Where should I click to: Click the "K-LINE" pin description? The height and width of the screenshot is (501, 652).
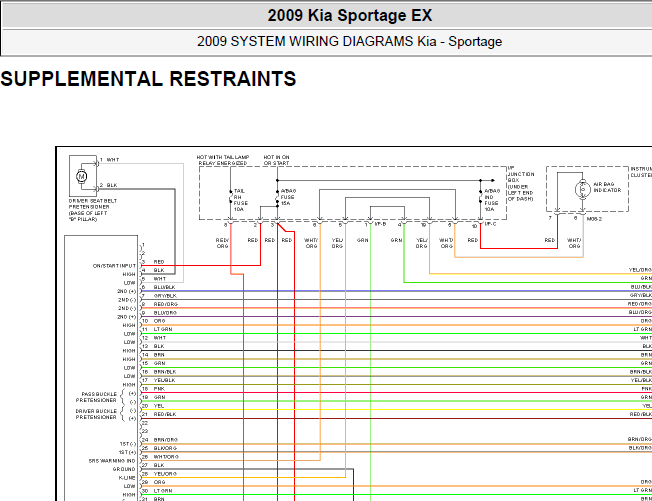coord(127,478)
